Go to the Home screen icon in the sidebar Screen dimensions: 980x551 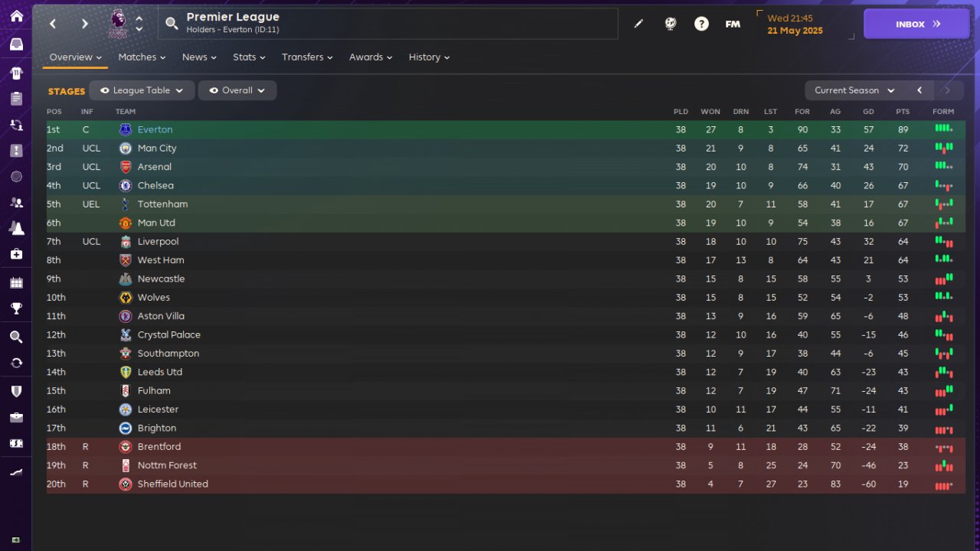coord(16,16)
